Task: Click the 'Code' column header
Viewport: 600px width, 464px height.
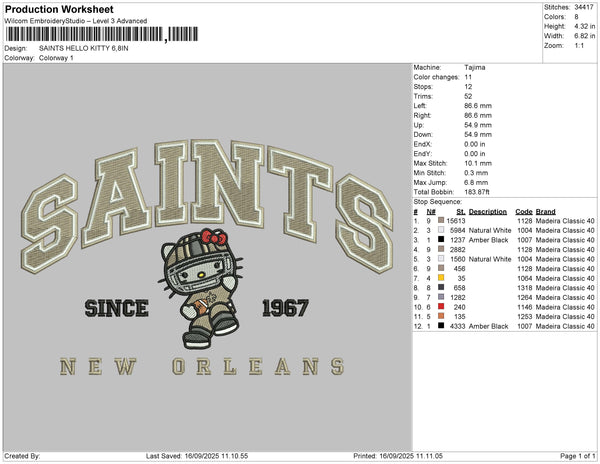Action: coord(524,212)
